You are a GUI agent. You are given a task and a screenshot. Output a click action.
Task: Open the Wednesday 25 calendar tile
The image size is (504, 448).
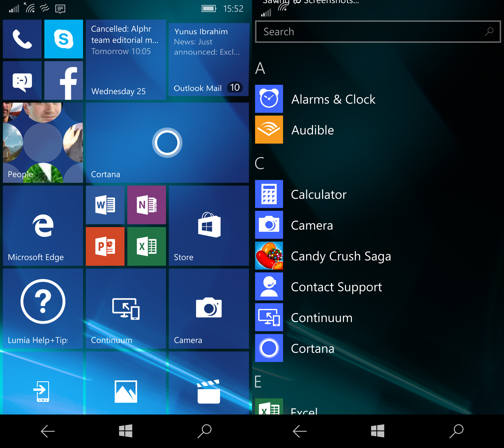coord(126,60)
